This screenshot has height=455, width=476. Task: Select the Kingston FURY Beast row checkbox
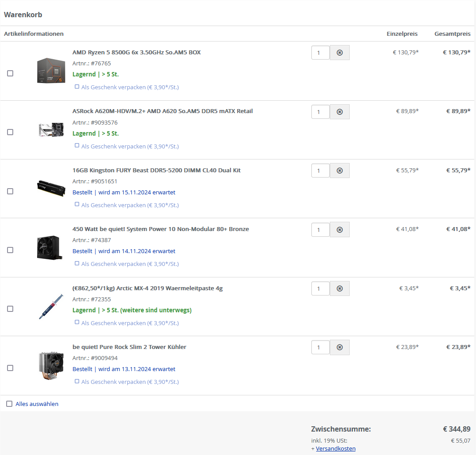[x=10, y=191]
